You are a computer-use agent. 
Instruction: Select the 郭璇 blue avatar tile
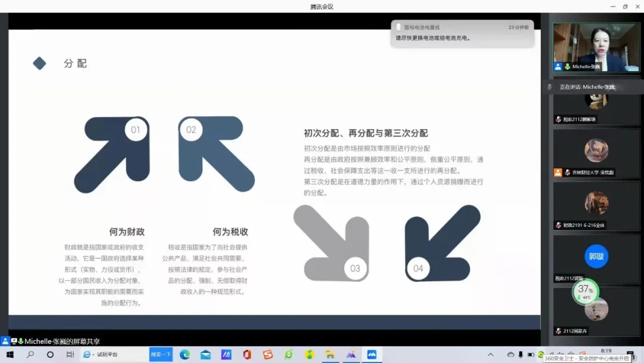tap(596, 257)
